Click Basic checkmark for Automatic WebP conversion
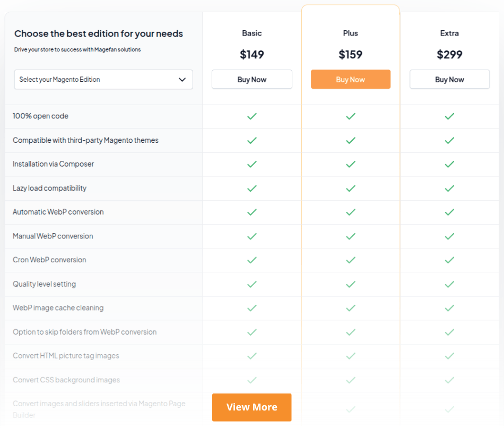Image resolution: width=504 pixels, height=428 pixels. 252,212
